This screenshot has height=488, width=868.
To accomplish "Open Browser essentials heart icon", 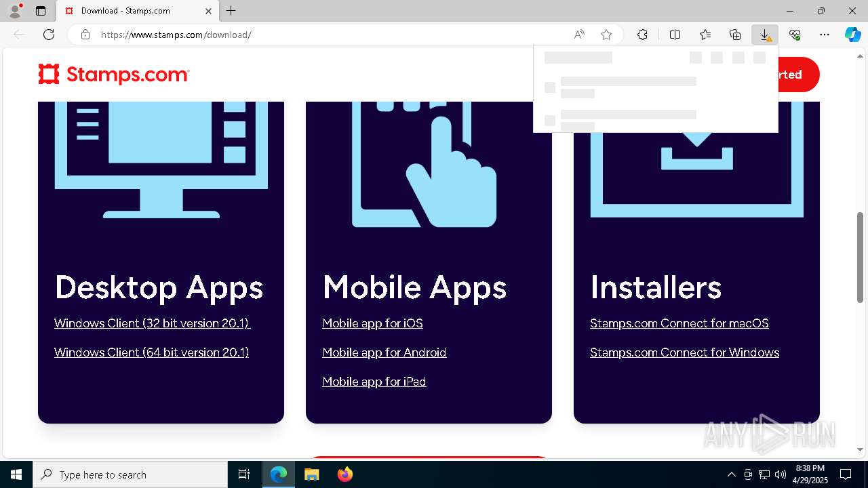I will [x=795, y=35].
